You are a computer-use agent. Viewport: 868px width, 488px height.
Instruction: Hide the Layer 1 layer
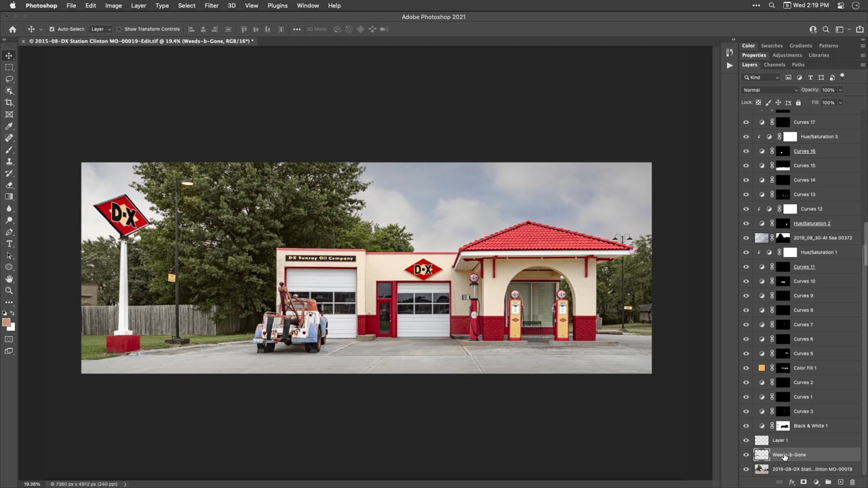pos(746,441)
